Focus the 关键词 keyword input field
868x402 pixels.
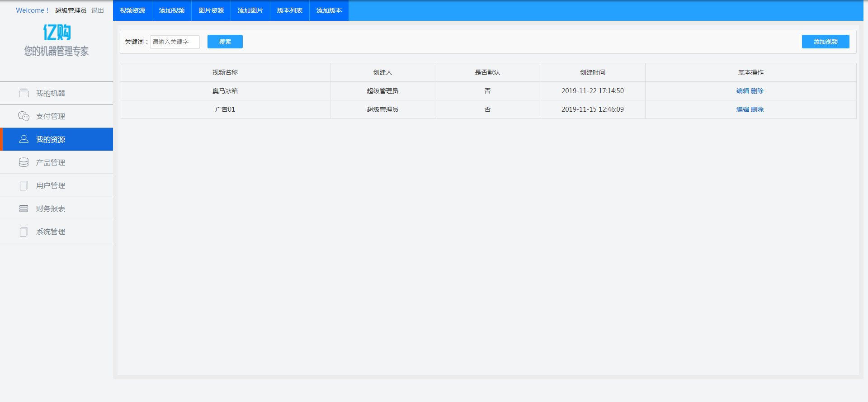(175, 42)
